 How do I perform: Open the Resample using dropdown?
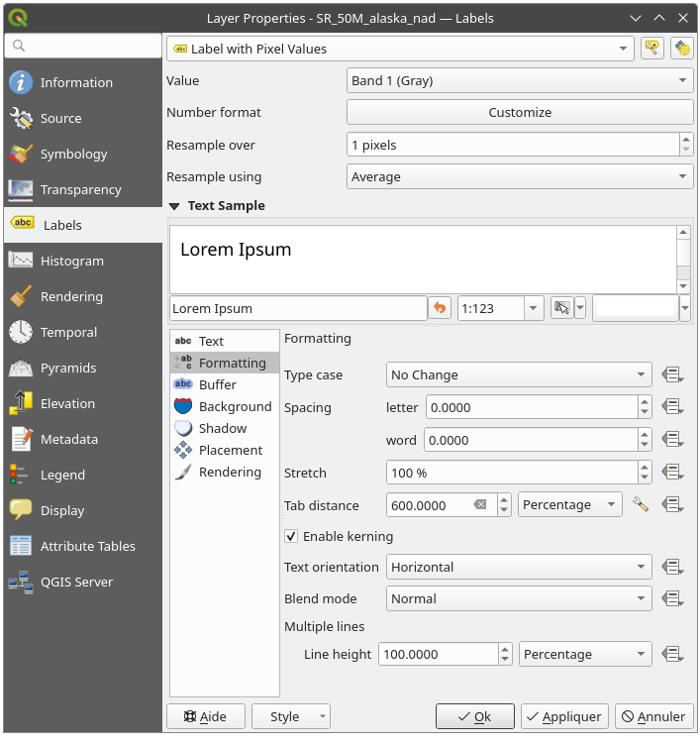click(520, 177)
